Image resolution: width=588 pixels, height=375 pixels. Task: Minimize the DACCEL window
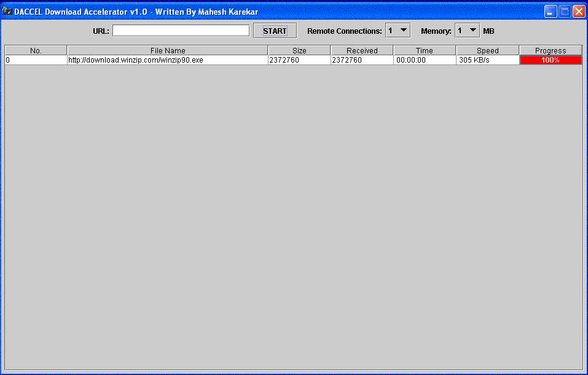pos(551,12)
